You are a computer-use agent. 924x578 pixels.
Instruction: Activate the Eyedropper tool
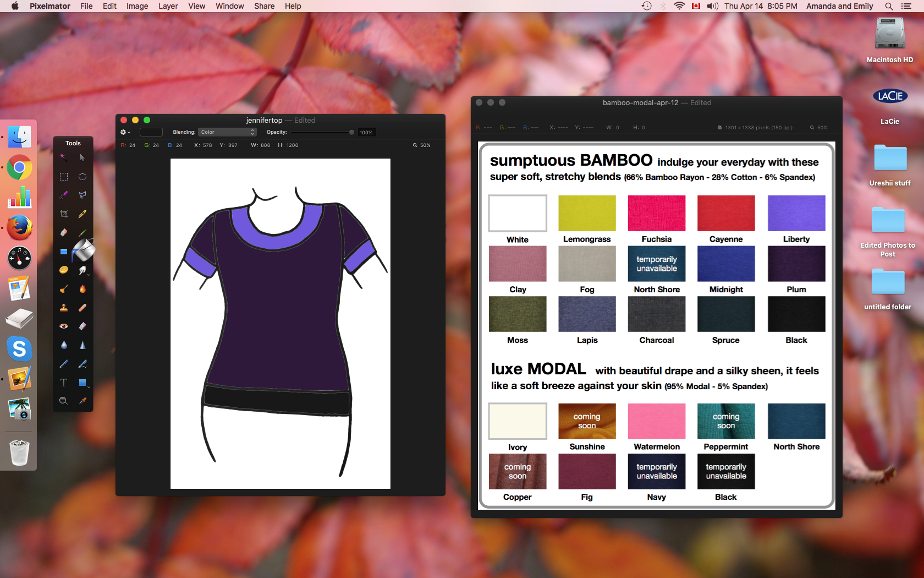[x=82, y=401]
